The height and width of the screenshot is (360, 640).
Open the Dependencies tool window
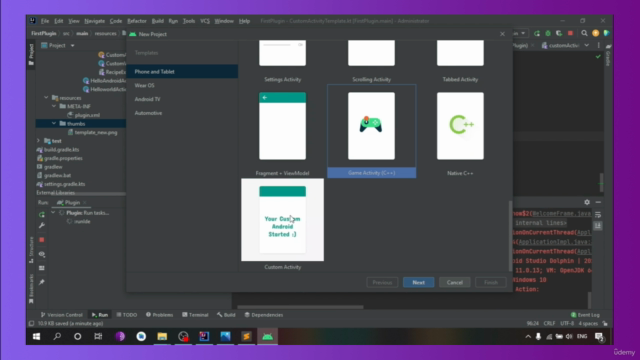pos(264,315)
